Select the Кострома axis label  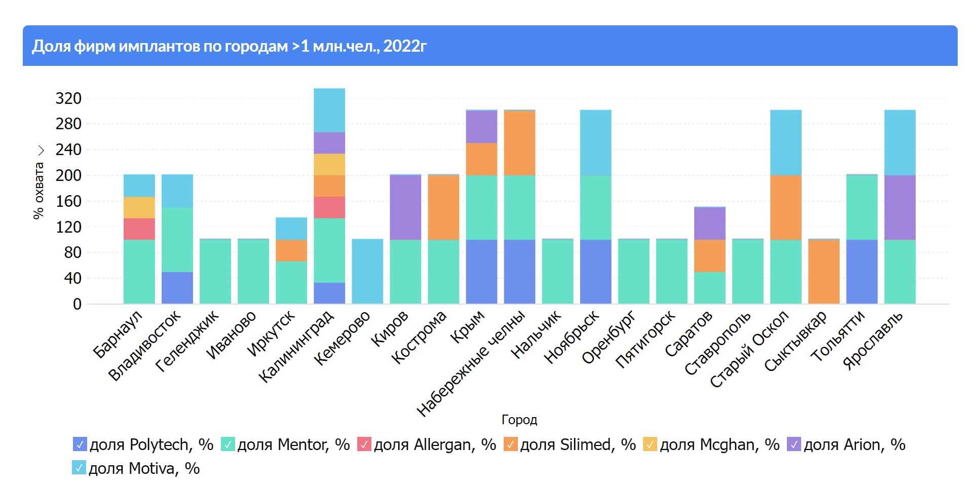(x=420, y=337)
